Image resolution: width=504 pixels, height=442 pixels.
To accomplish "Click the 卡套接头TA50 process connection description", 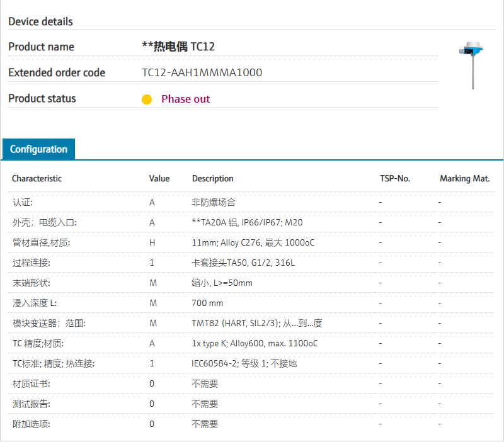I will tap(243, 263).
